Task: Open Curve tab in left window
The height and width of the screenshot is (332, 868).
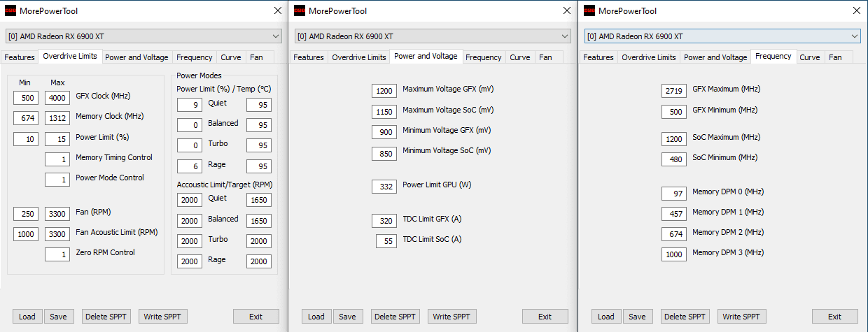Action: click(231, 57)
